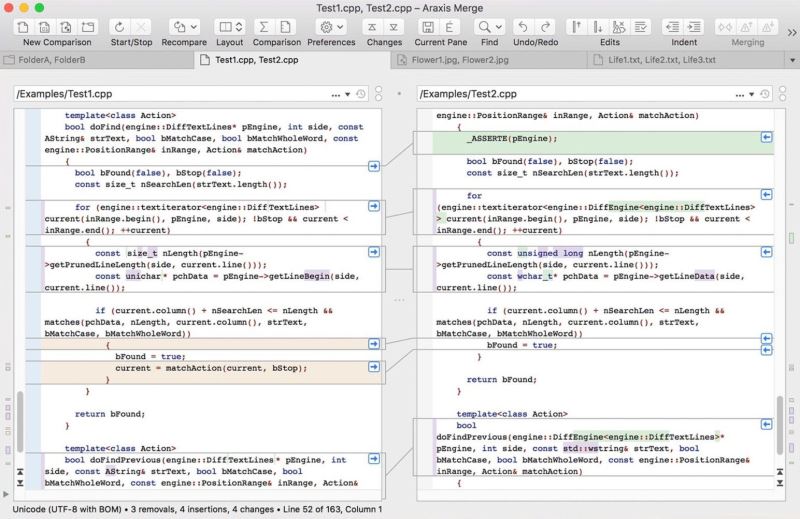Go to previous change via left-bottom arrow
This screenshot has width=800, height=519.
coord(20,472)
